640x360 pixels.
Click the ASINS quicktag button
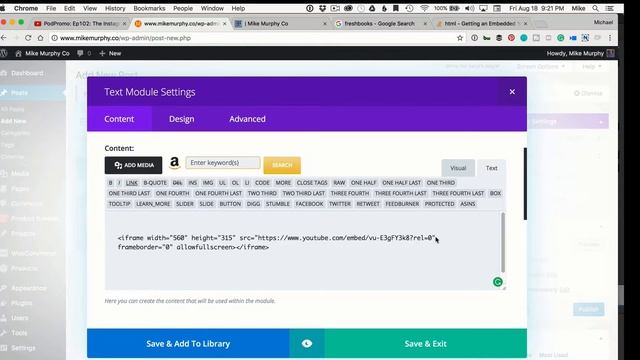pyautogui.click(x=468, y=204)
